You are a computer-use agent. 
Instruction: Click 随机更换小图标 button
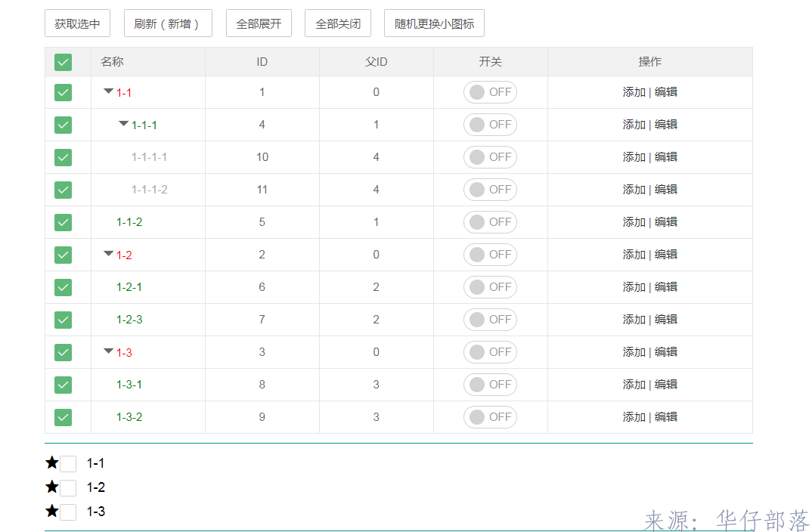coord(434,23)
